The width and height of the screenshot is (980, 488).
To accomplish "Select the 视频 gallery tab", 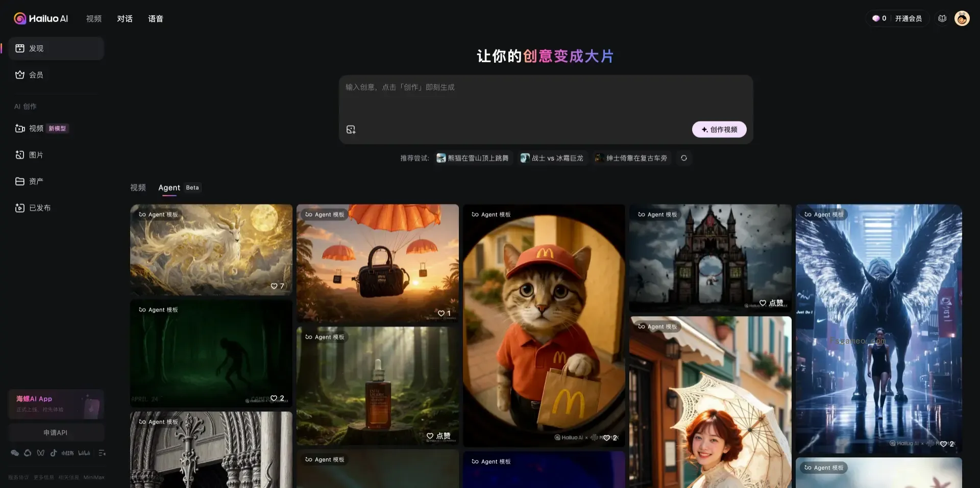I will 138,188.
